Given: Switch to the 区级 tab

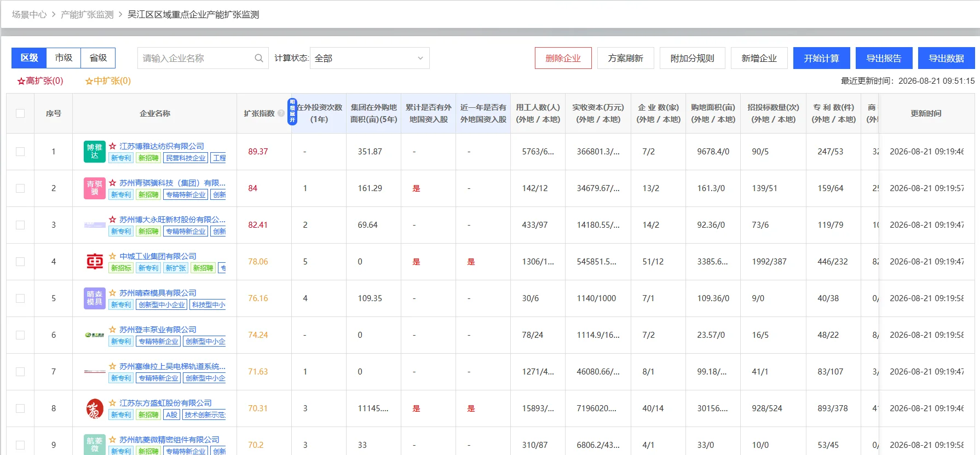Looking at the screenshot, I should [29, 58].
